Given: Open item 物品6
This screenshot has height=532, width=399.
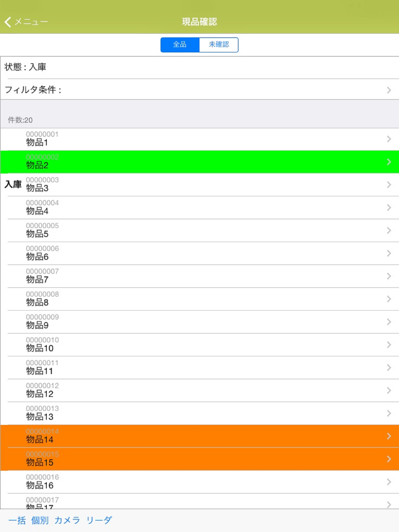Looking at the screenshot, I should 199,253.
